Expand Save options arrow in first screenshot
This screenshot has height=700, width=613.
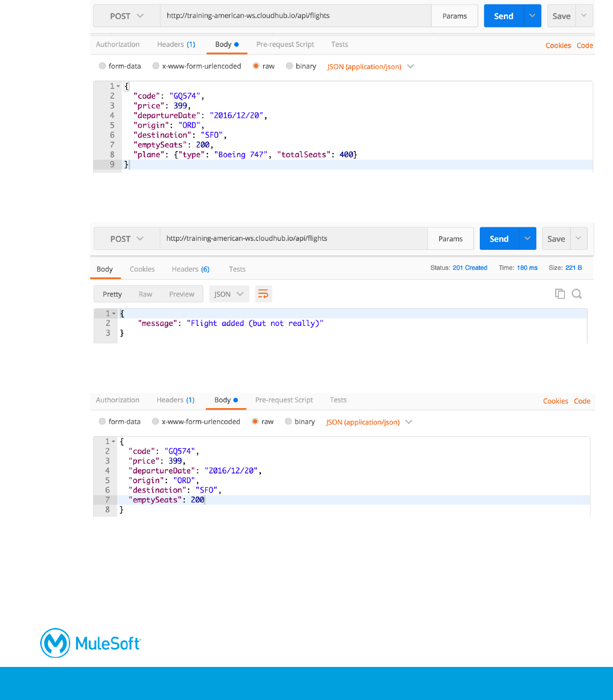584,16
